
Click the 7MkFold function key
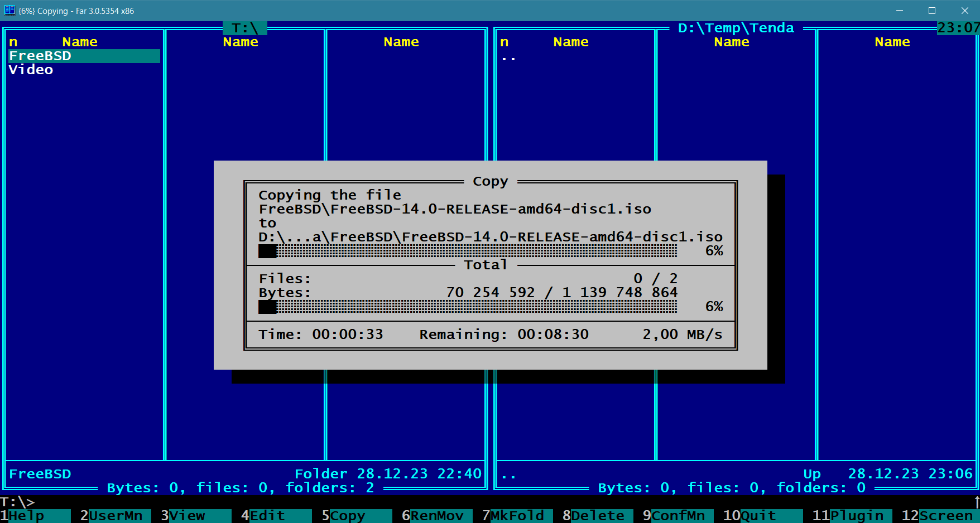click(517, 516)
